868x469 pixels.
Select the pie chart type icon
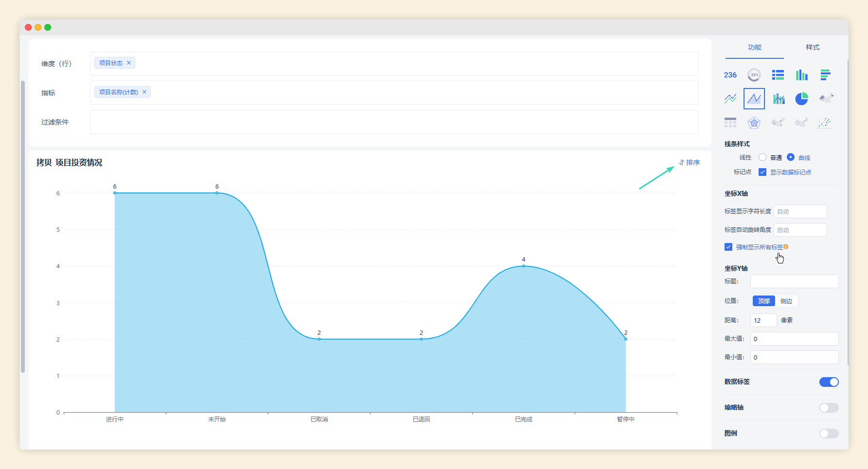[x=801, y=99]
